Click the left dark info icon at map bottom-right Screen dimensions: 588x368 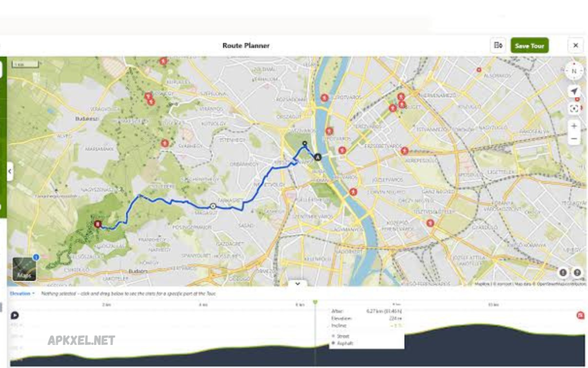pyautogui.click(x=563, y=273)
